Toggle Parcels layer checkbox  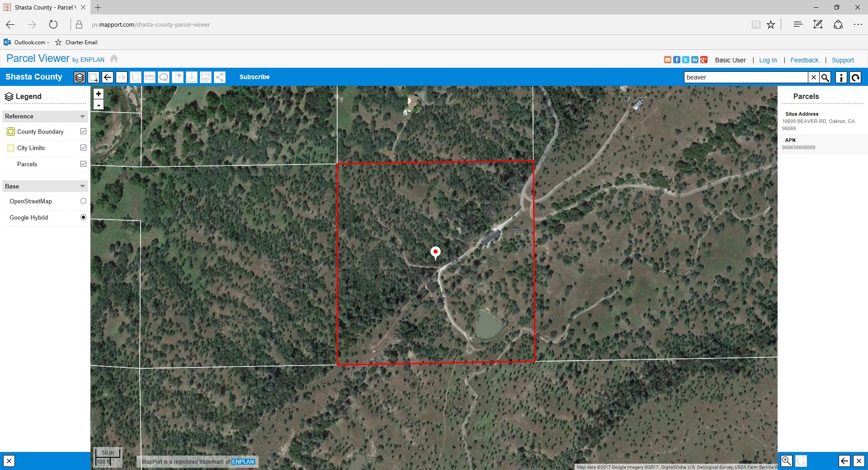83,164
